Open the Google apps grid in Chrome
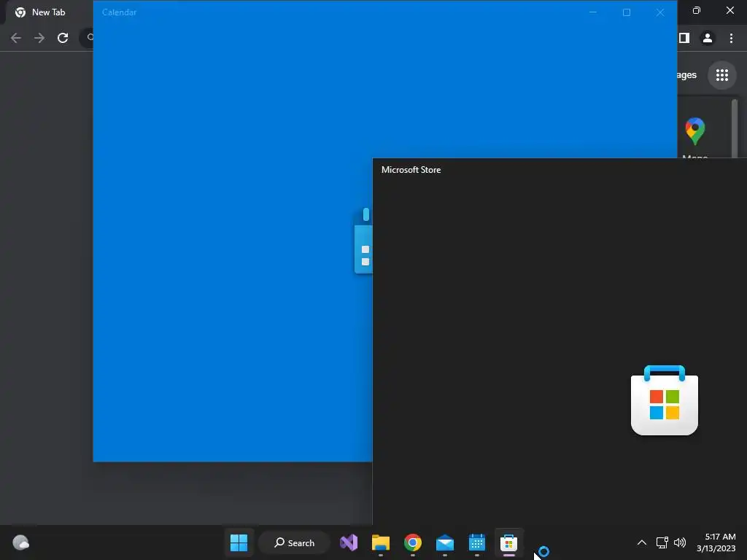The image size is (747, 560). (x=722, y=75)
